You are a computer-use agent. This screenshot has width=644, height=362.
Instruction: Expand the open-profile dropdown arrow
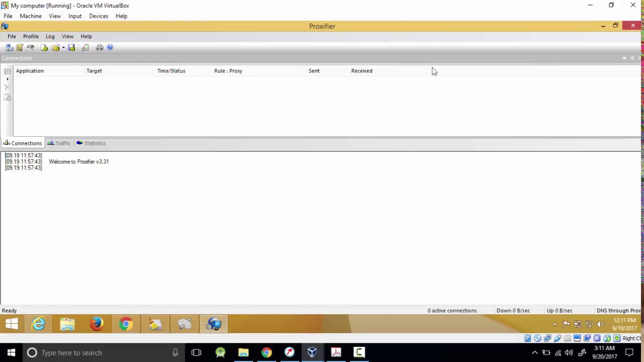pos(63,48)
